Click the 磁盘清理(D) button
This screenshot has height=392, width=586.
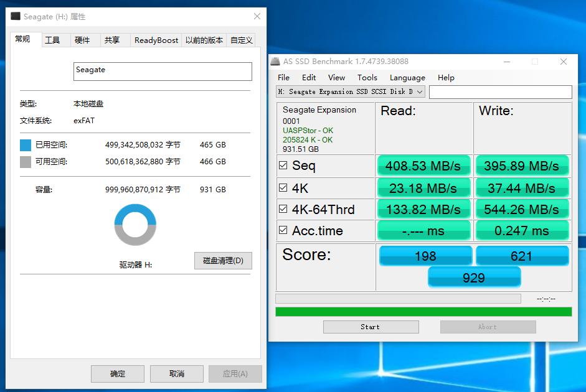tap(222, 261)
